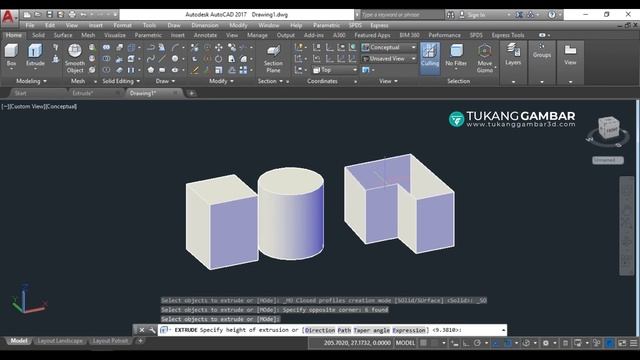The width and height of the screenshot is (640, 360).
Task: Activate the Extrude tool in ribbon
Action: point(35,56)
